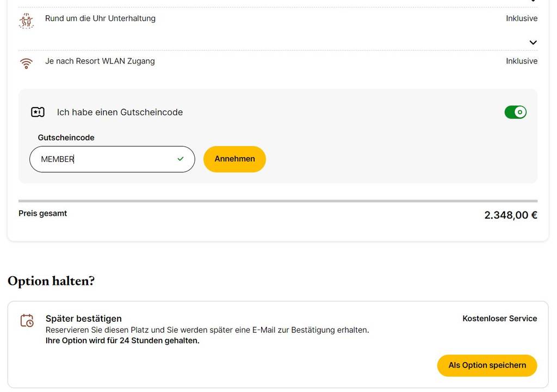
Task: Click Je nach Resort WLAN Zugang label
Action: pyautogui.click(x=100, y=61)
